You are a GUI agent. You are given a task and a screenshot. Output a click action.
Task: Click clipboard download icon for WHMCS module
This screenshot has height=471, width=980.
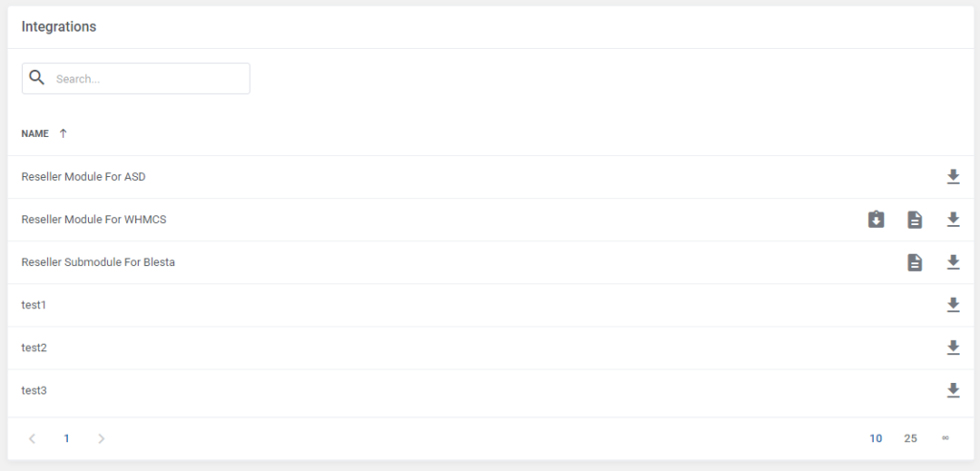coord(877,219)
